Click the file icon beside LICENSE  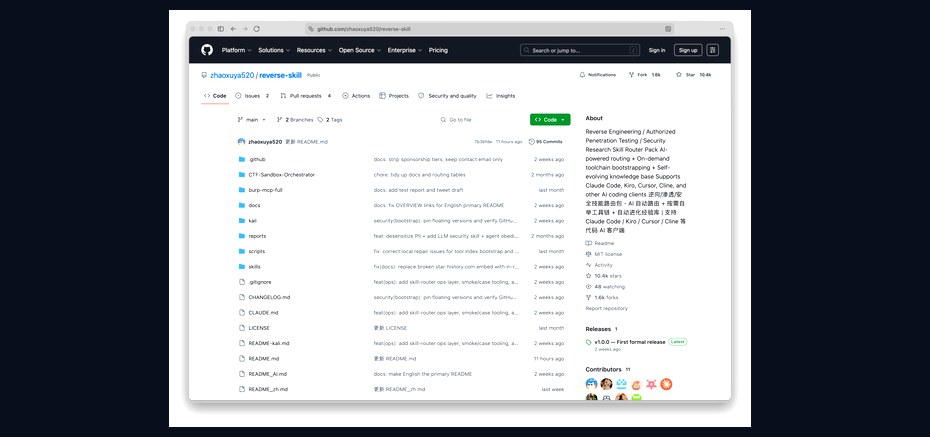pos(241,328)
